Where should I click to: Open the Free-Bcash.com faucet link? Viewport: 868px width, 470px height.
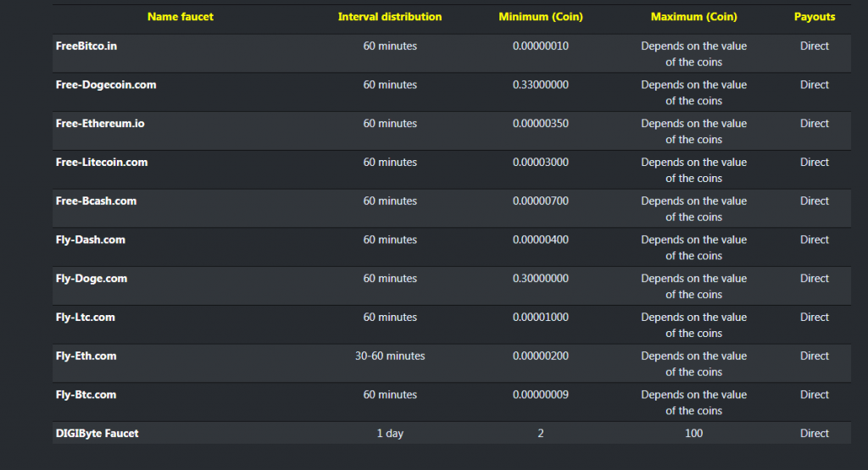97,201
